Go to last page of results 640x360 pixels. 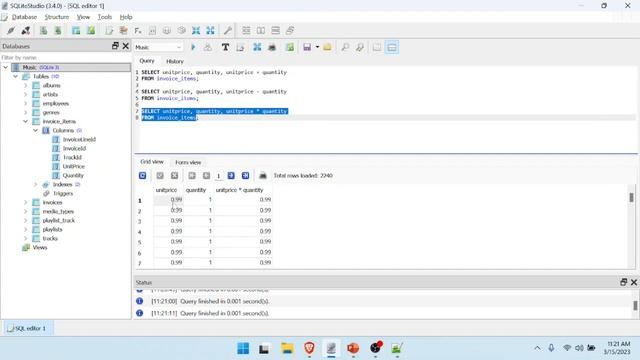[x=245, y=176]
